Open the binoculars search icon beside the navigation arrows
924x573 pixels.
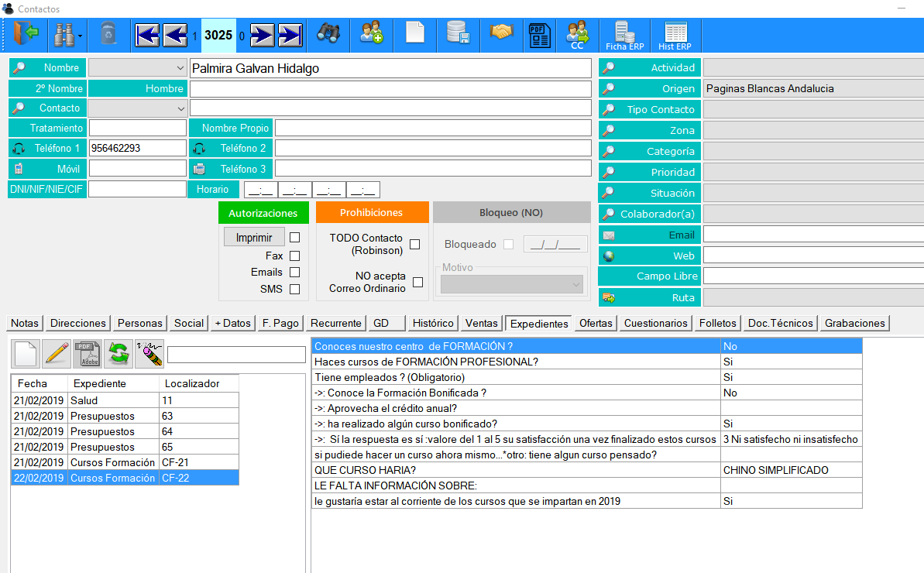coord(328,33)
